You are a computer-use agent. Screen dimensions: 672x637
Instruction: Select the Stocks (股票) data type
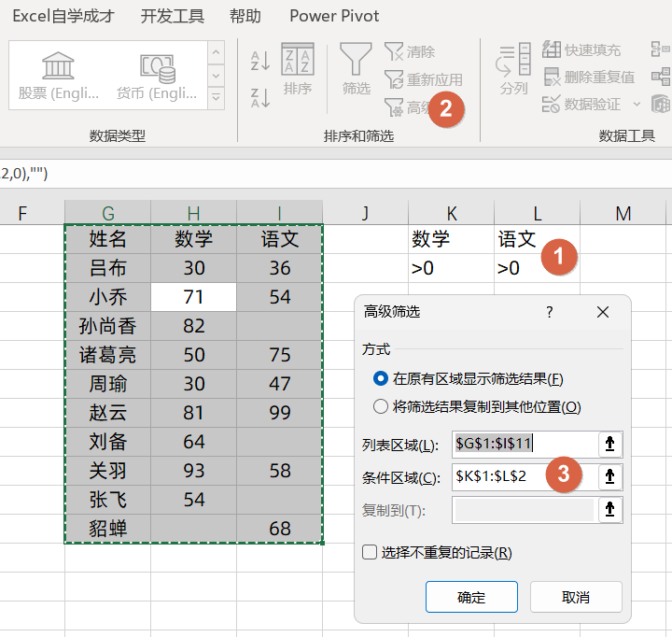[x=59, y=77]
